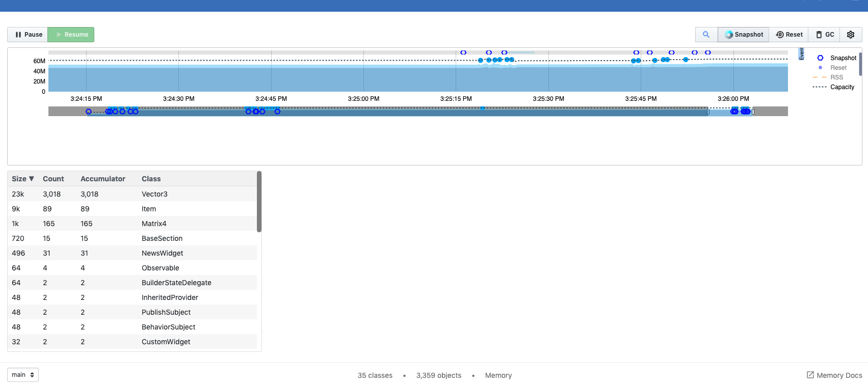Select the BaseSection class row
The height and width of the screenshot is (385, 868).
pyautogui.click(x=132, y=238)
